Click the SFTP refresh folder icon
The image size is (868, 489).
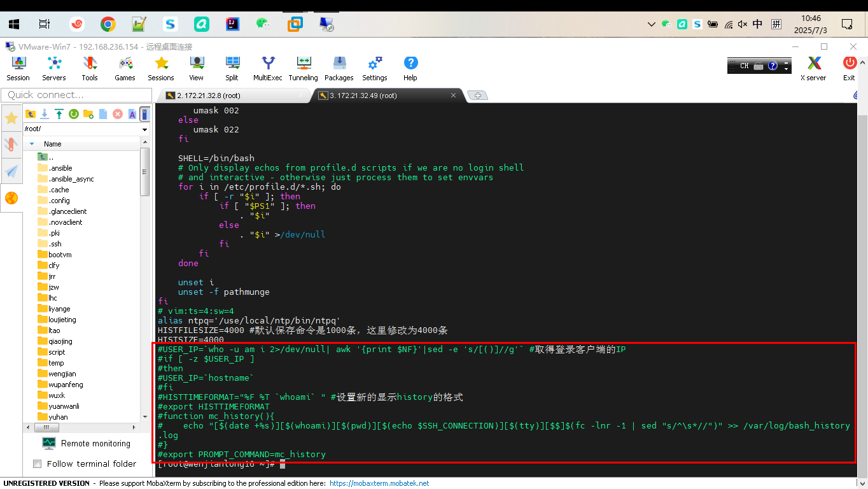tap(74, 114)
